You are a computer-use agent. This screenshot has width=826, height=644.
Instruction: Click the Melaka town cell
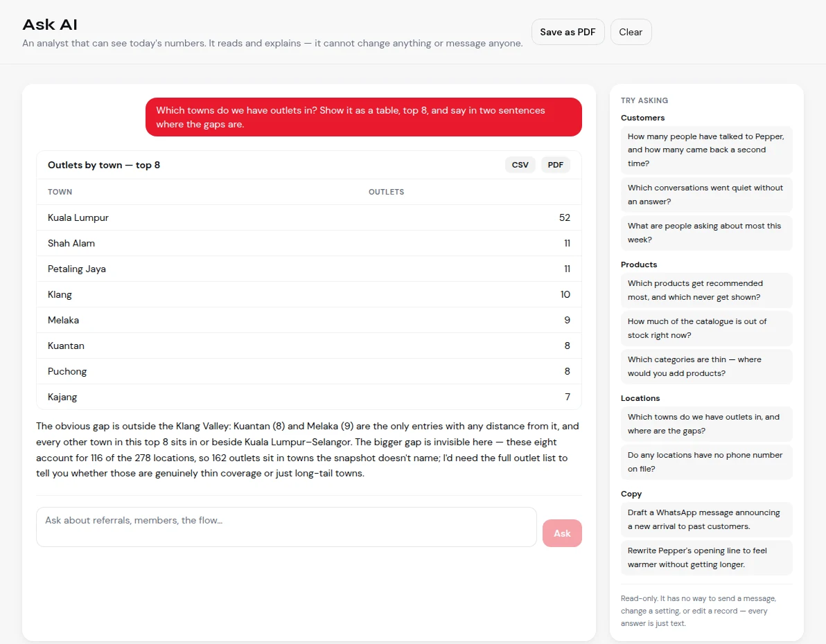point(63,320)
